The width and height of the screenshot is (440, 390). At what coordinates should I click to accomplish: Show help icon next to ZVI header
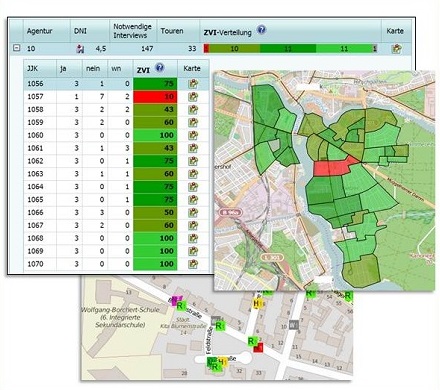pos(160,68)
